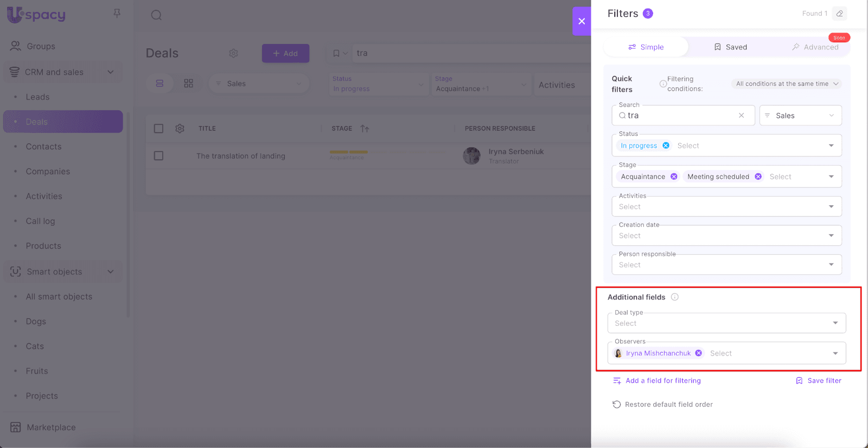The width and height of the screenshot is (868, 448).
Task: Open Contacts in the sidebar
Action: point(43,147)
